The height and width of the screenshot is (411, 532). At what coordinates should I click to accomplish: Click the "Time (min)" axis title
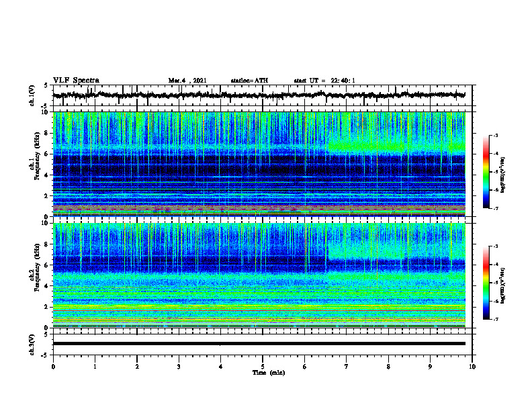(269, 373)
